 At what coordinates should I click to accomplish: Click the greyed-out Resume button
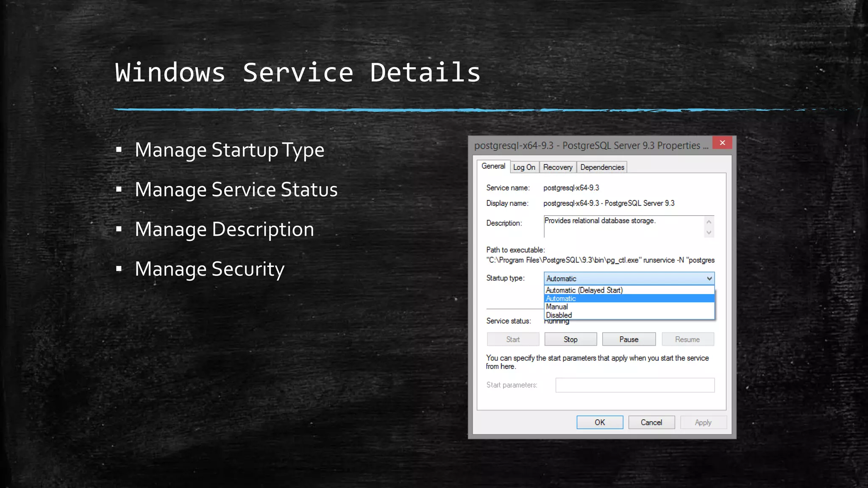pyautogui.click(x=687, y=339)
